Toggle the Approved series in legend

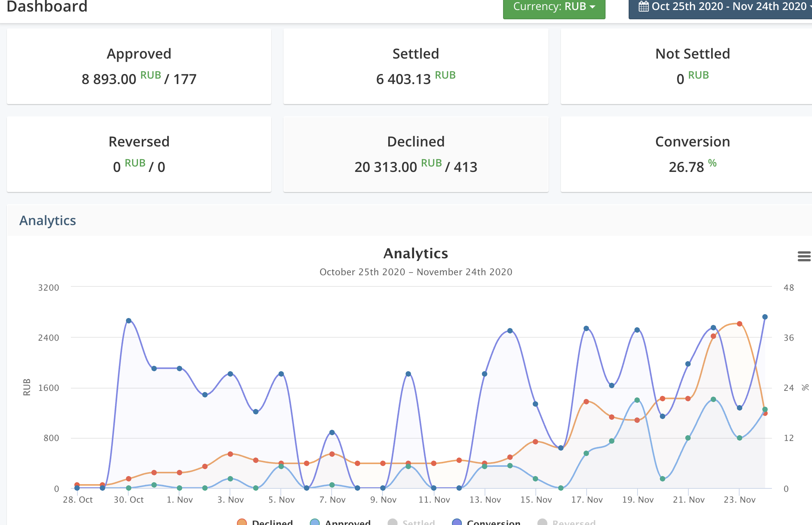pyautogui.click(x=347, y=522)
